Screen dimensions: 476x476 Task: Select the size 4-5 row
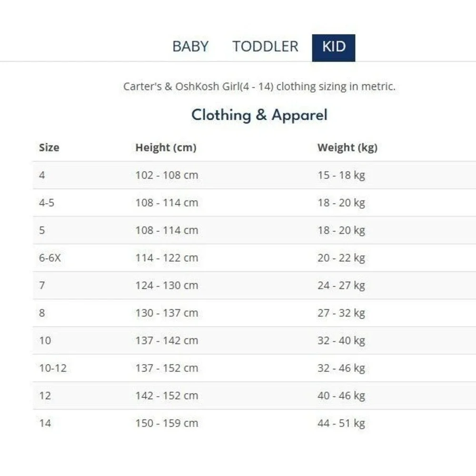(x=254, y=203)
